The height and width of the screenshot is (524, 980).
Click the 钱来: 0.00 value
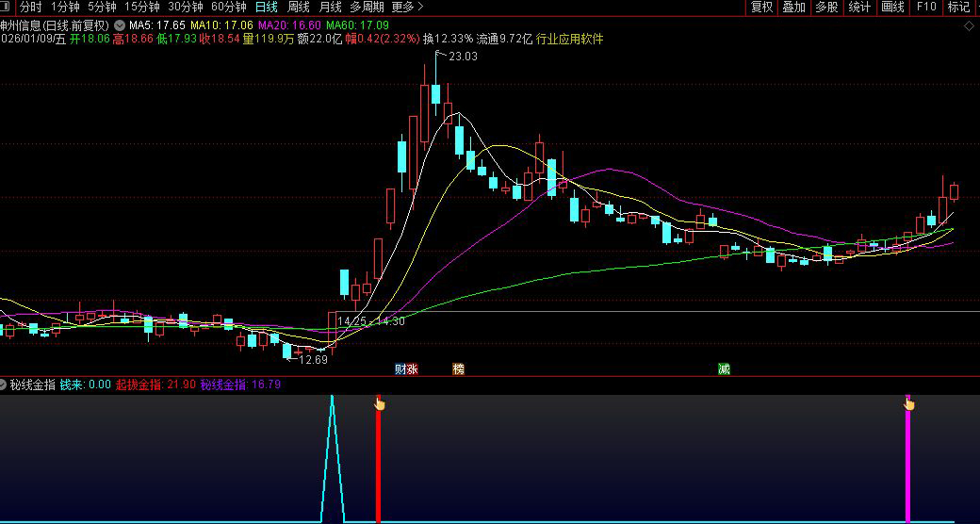(x=86, y=385)
